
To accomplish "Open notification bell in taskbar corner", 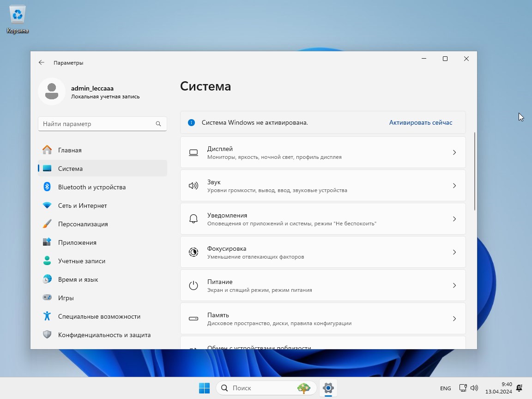I will click(519, 388).
